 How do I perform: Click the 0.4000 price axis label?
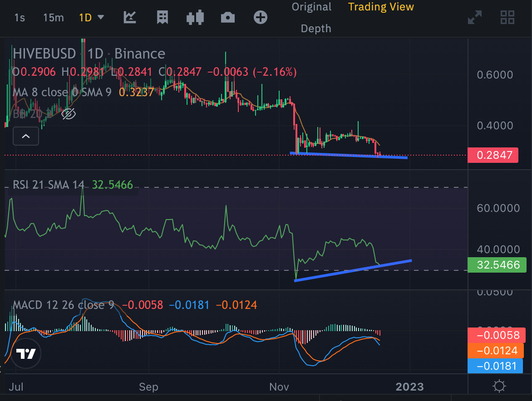(495, 126)
